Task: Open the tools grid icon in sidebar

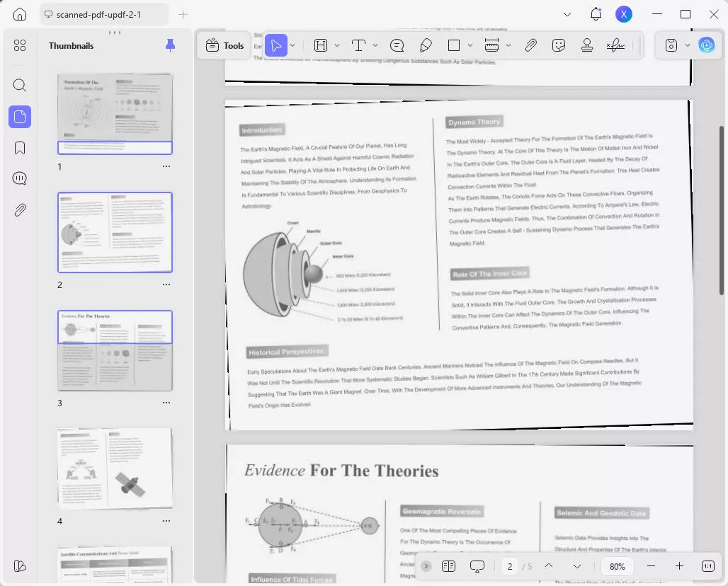Action: coord(20,45)
